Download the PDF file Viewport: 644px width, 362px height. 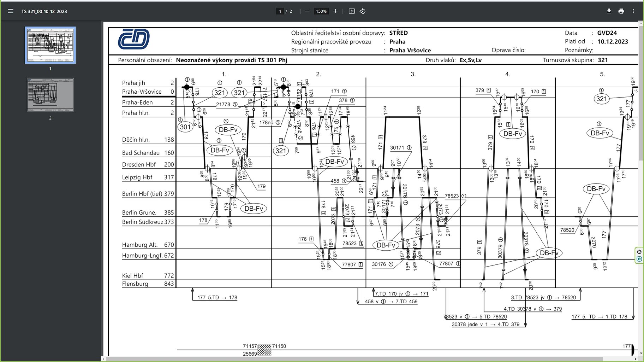(609, 11)
